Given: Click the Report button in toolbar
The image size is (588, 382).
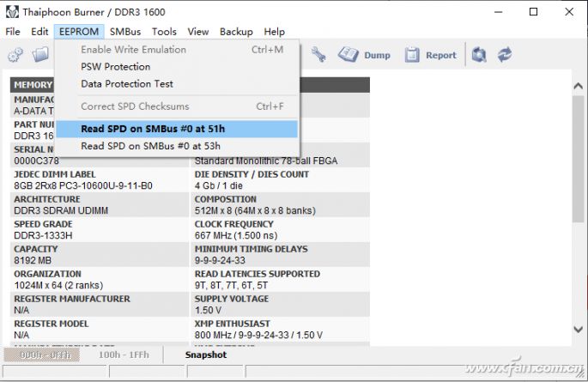Looking at the screenshot, I should (x=431, y=55).
